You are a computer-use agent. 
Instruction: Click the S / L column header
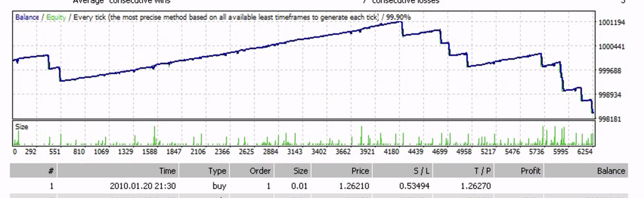click(x=402, y=170)
